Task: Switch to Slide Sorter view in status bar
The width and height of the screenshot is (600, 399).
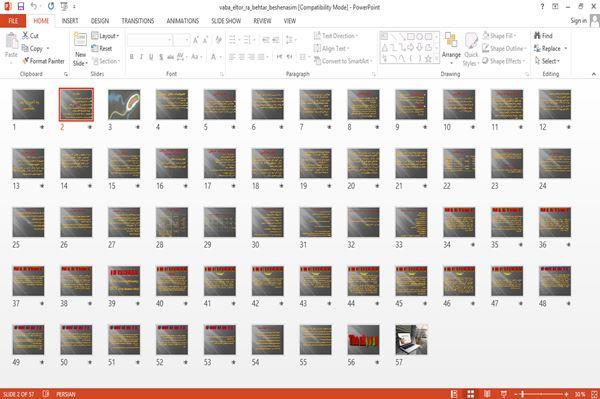Action: point(471,394)
